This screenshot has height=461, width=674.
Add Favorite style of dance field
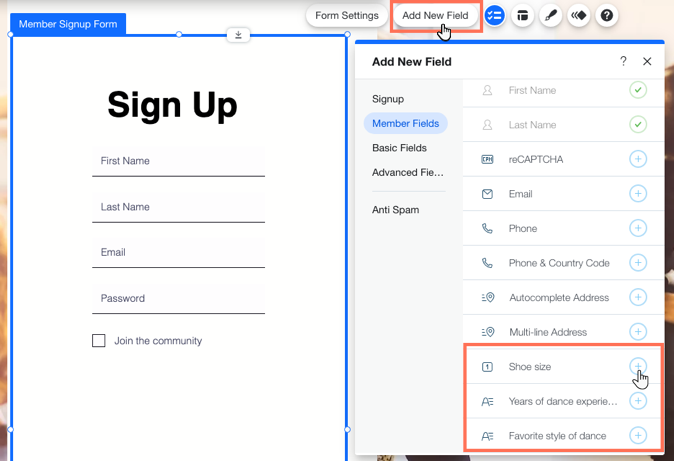[638, 436]
